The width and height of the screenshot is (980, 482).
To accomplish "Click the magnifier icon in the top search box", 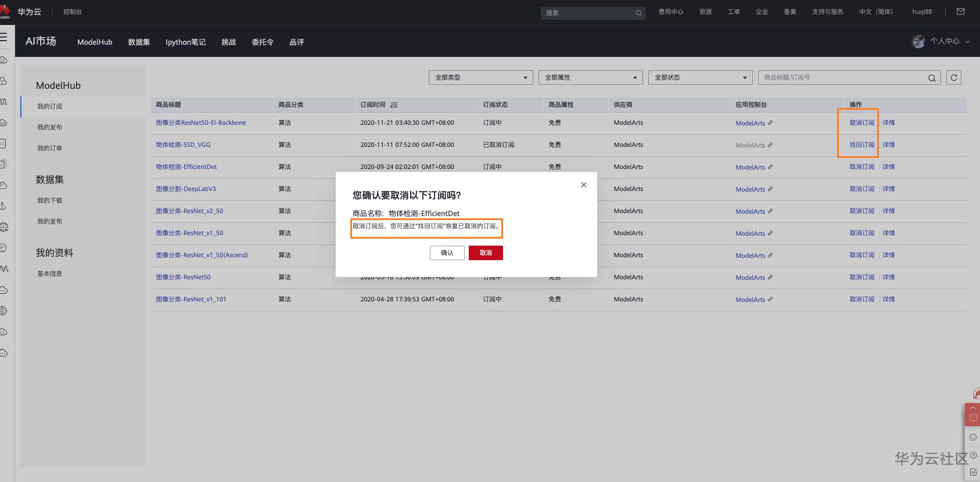I will point(638,13).
